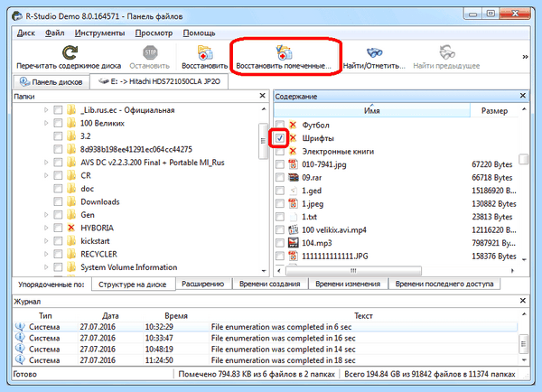This screenshot has height=392, width=542.
Task: Click the Журнал vertical scrollbar thumb
Action: click(x=524, y=344)
